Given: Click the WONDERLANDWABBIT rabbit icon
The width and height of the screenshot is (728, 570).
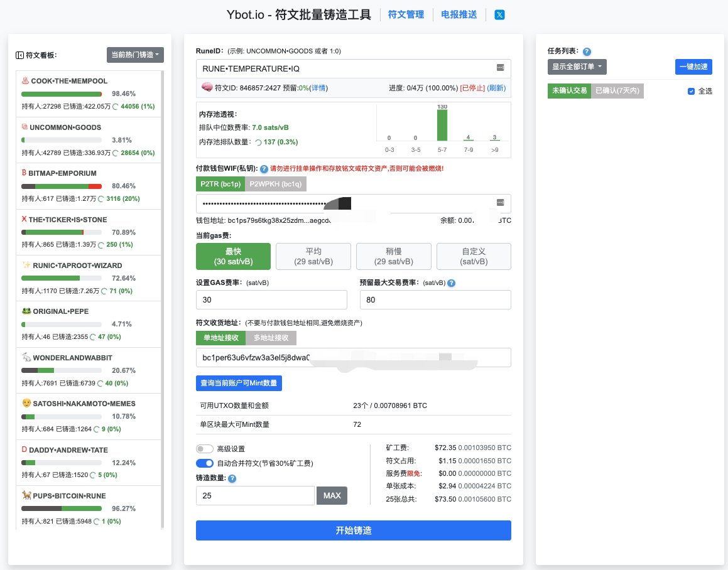Looking at the screenshot, I should point(26,357).
